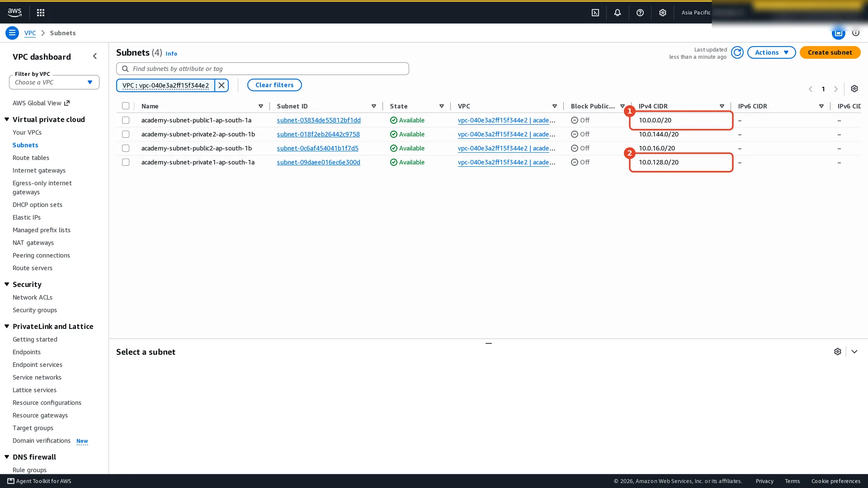This screenshot has width=868, height=488.
Task: Open the Subnets Info link
Action: [x=171, y=53]
